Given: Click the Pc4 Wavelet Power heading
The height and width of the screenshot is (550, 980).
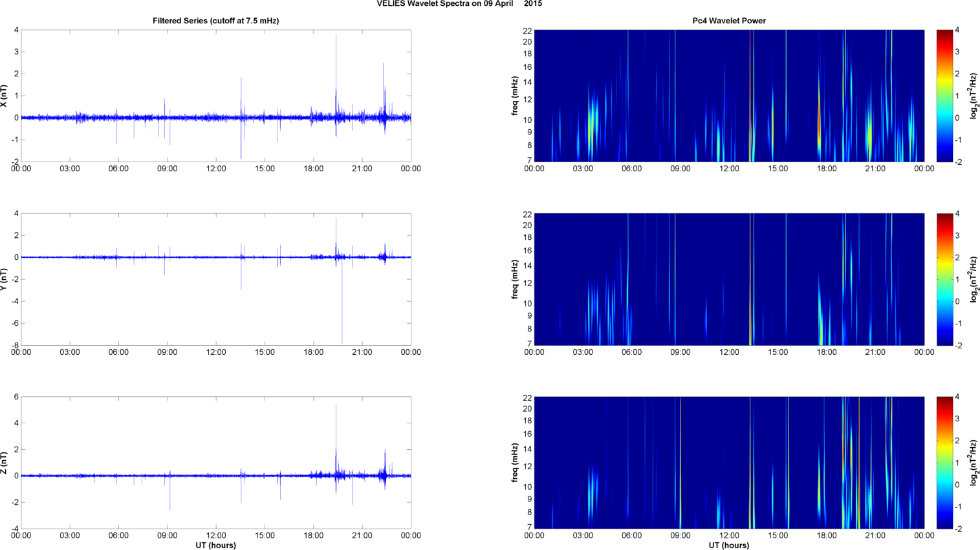Looking at the screenshot, I should tap(729, 21).
